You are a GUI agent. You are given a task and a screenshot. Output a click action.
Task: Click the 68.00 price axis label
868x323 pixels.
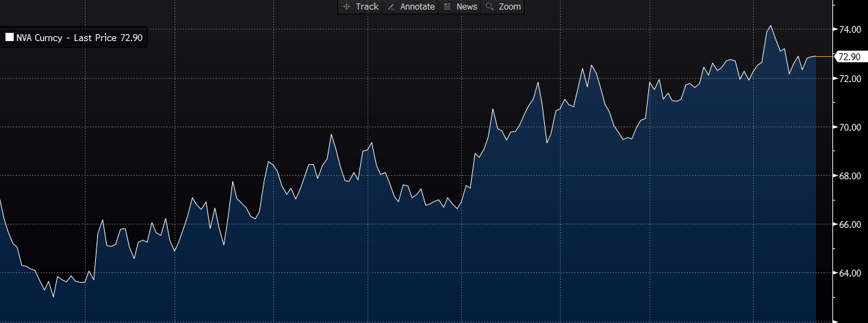click(852, 176)
